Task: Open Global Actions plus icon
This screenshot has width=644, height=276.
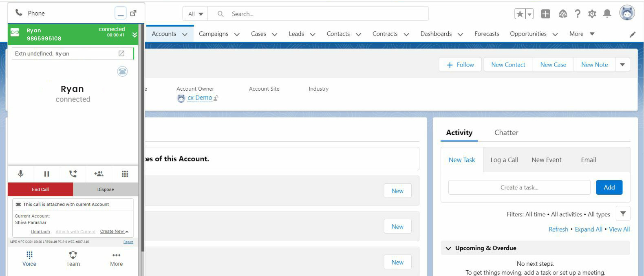Action: point(546,14)
